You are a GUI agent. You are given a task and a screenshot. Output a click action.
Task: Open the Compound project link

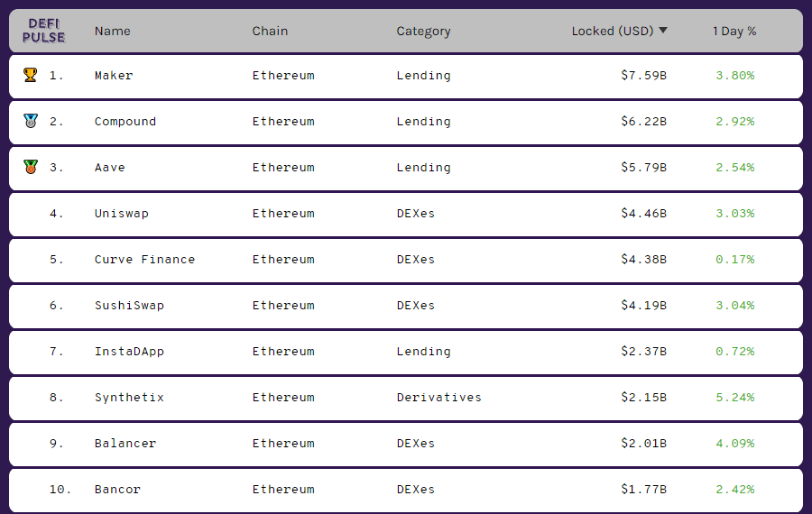click(125, 122)
